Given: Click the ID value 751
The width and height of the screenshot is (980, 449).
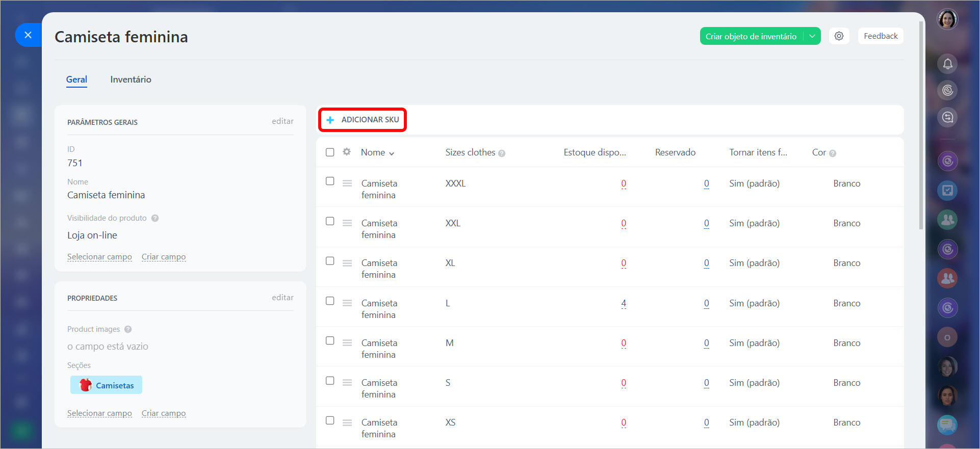Looking at the screenshot, I should point(74,163).
